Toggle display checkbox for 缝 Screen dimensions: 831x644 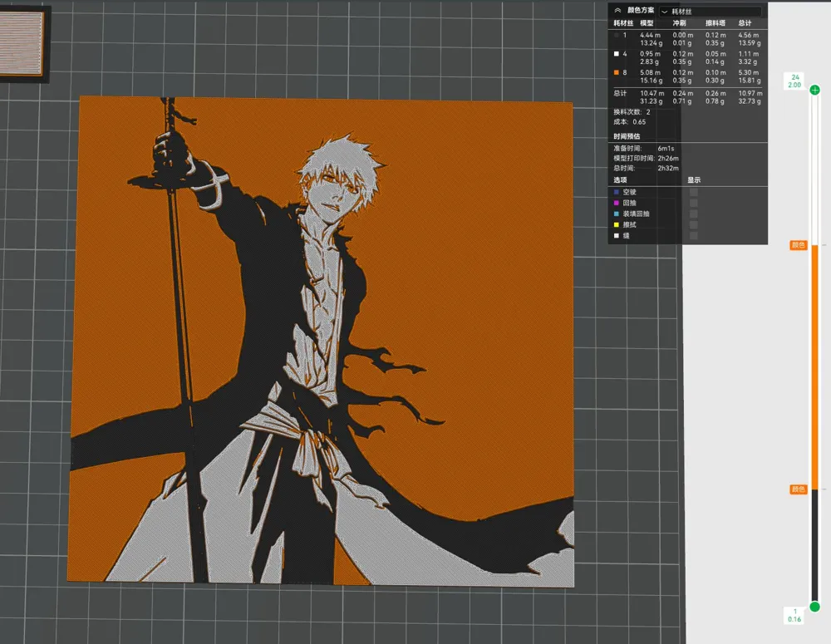tap(694, 236)
